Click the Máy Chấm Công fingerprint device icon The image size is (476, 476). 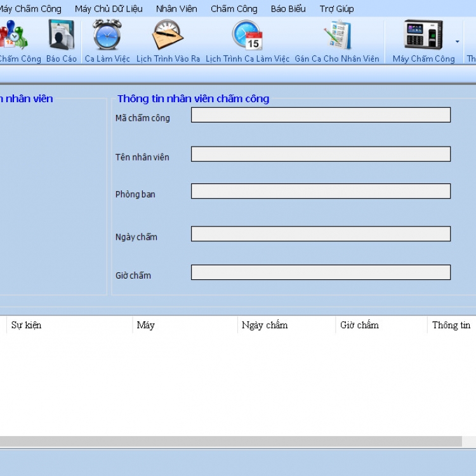click(x=423, y=36)
